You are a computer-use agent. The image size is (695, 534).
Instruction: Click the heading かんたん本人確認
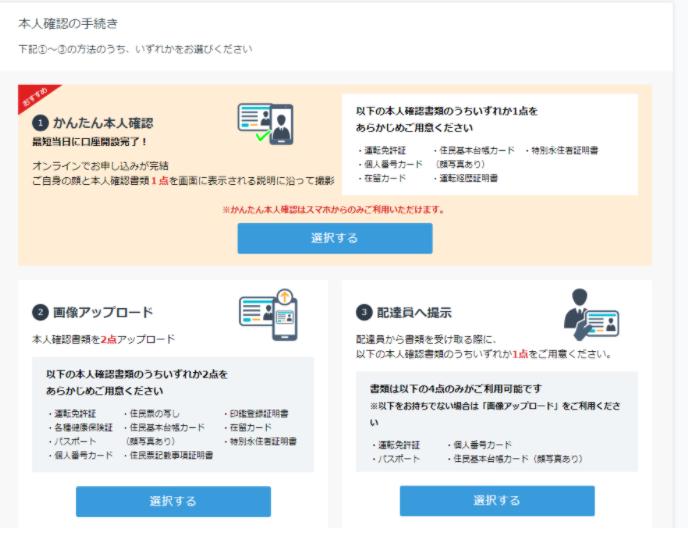tap(103, 123)
